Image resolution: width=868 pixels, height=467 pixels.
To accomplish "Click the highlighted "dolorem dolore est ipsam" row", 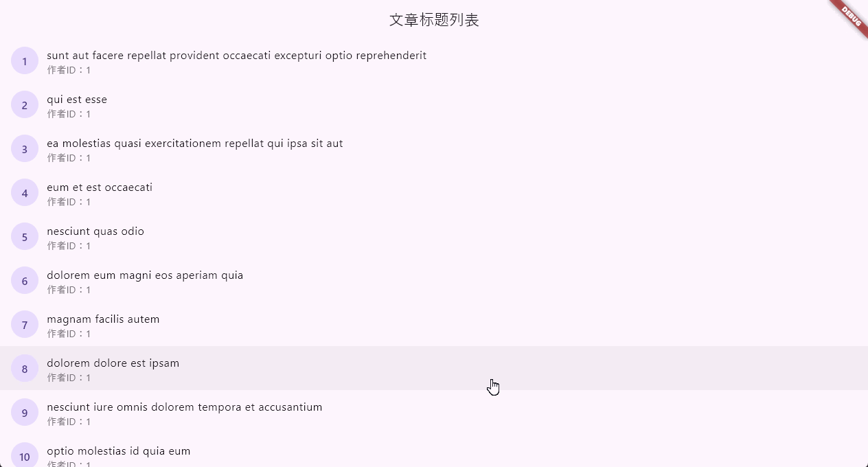I will point(113,363).
